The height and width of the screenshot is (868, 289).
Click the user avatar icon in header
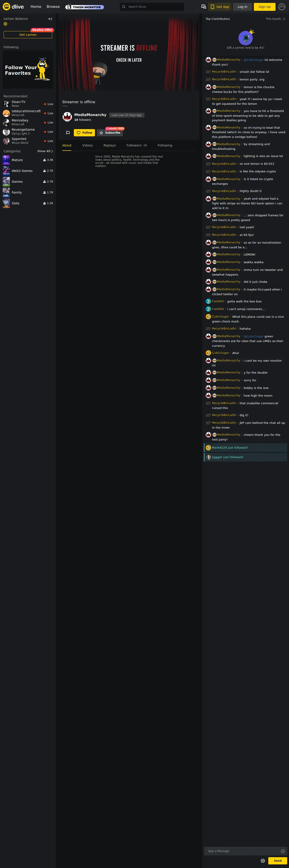(282, 7)
